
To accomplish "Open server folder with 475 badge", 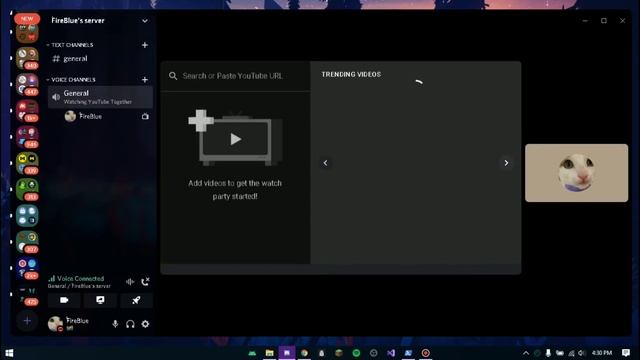I will (27, 296).
